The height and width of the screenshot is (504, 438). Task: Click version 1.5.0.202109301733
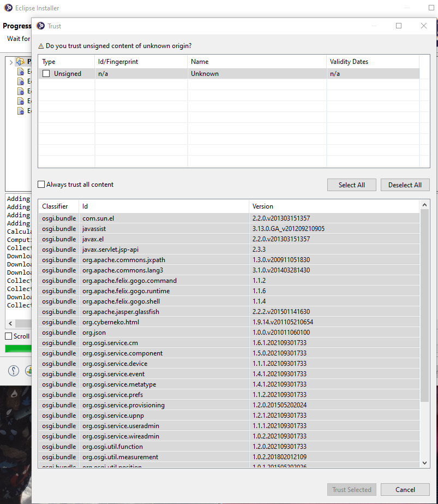279,353
